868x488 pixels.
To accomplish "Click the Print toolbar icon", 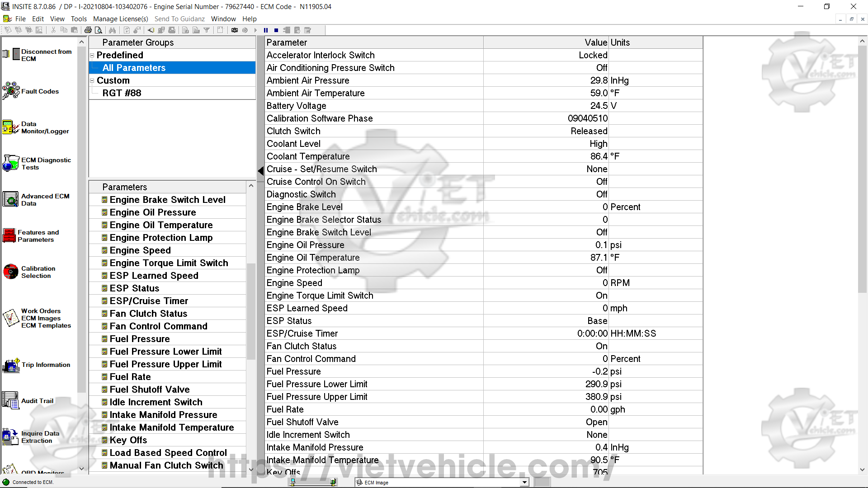I will point(88,30).
